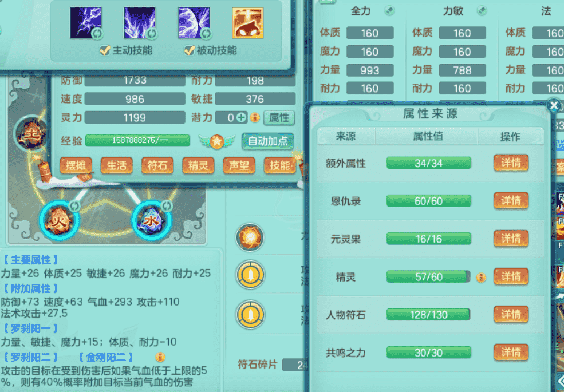Image resolution: width=564 pixels, height=392 pixels.
Task: Click the eraser icon beside 力敏
Action: pyautogui.click(x=482, y=11)
